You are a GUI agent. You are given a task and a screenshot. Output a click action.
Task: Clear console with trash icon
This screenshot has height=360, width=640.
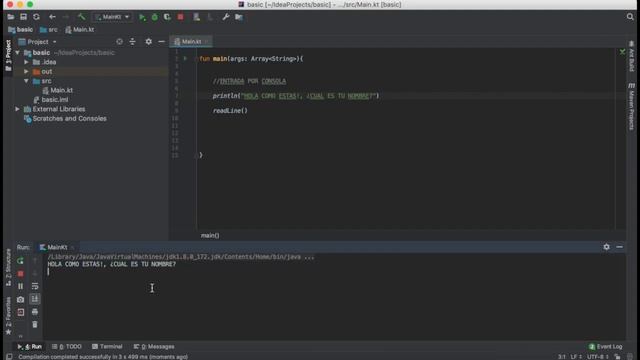coord(35,324)
